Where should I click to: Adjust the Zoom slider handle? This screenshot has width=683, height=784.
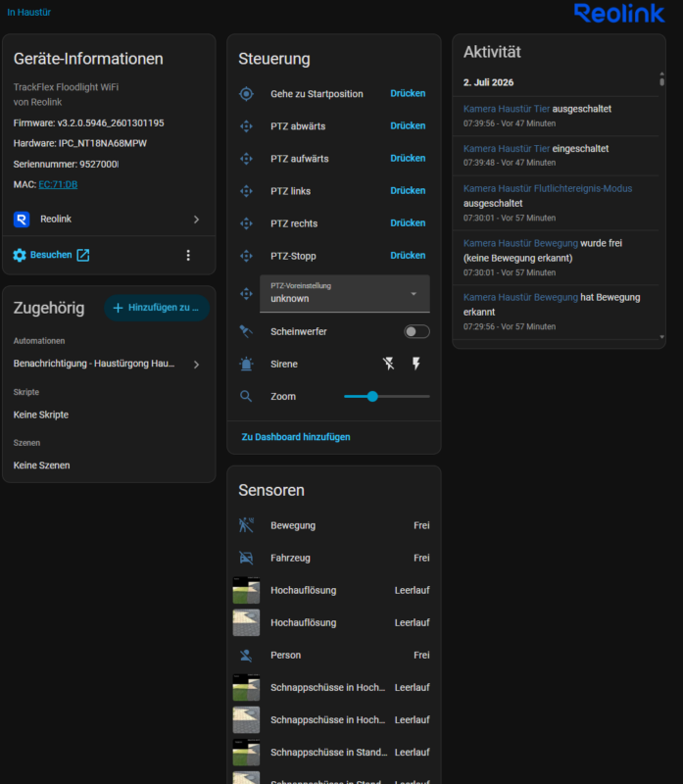pyautogui.click(x=372, y=397)
